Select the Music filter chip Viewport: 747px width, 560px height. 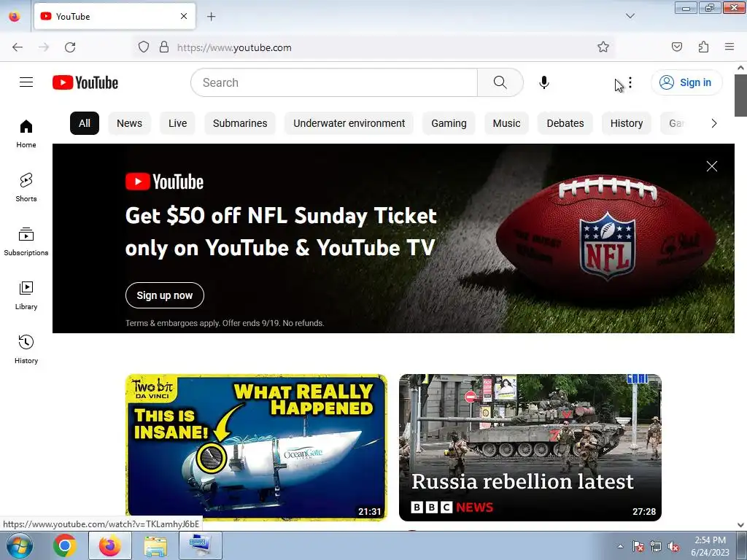(506, 123)
